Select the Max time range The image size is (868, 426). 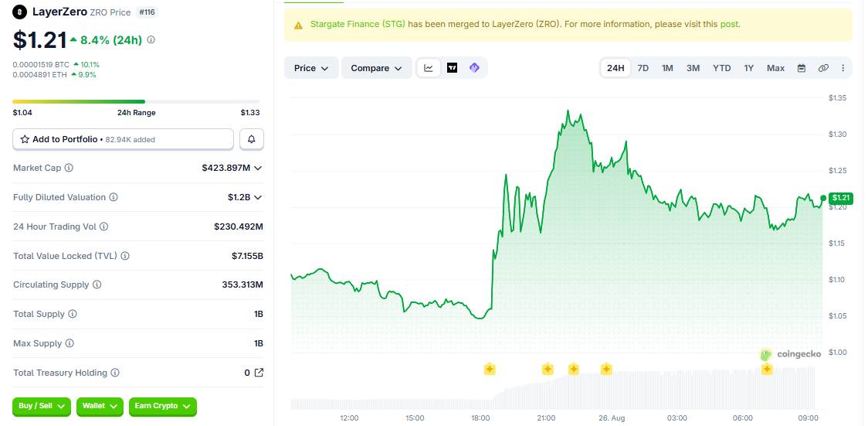tap(775, 68)
